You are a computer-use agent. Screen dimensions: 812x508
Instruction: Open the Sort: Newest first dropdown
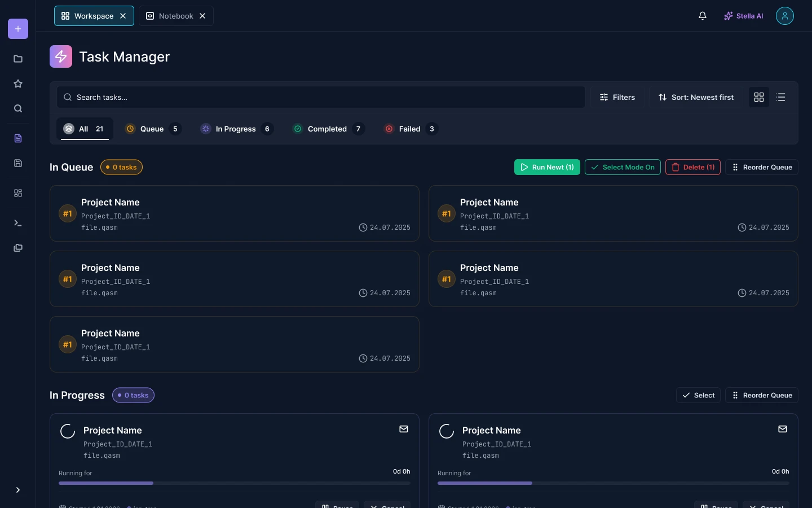(696, 97)
